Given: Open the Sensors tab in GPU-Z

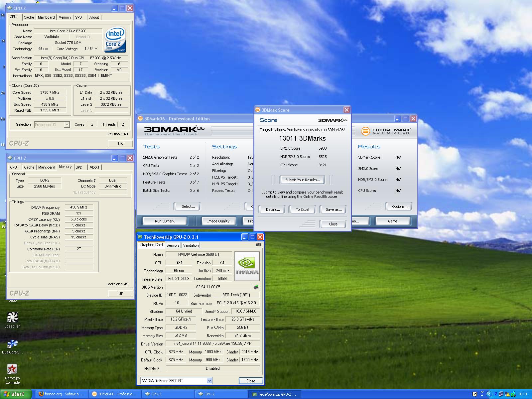Looking at the screenshot, I should coord(173,245).
